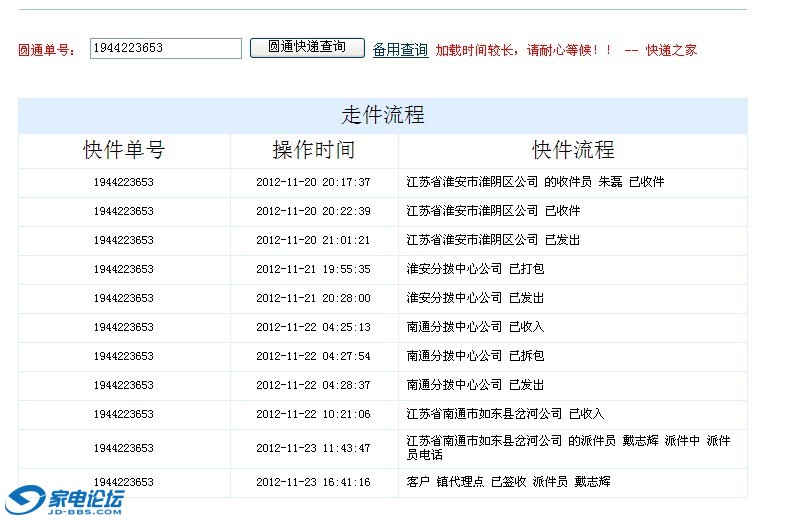Click the 快件流程 column header
The image size is (799, 521).
tap(572, 150)
